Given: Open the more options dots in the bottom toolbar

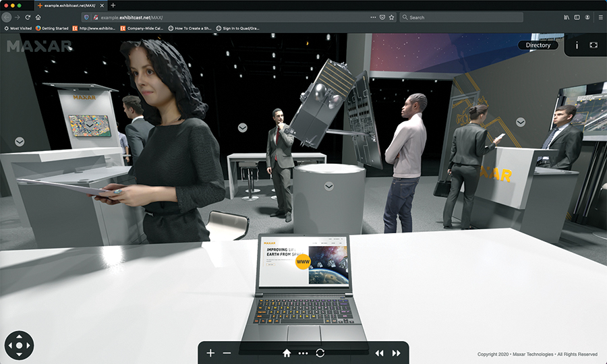Looking at the screenshot, I should point(303,353).
